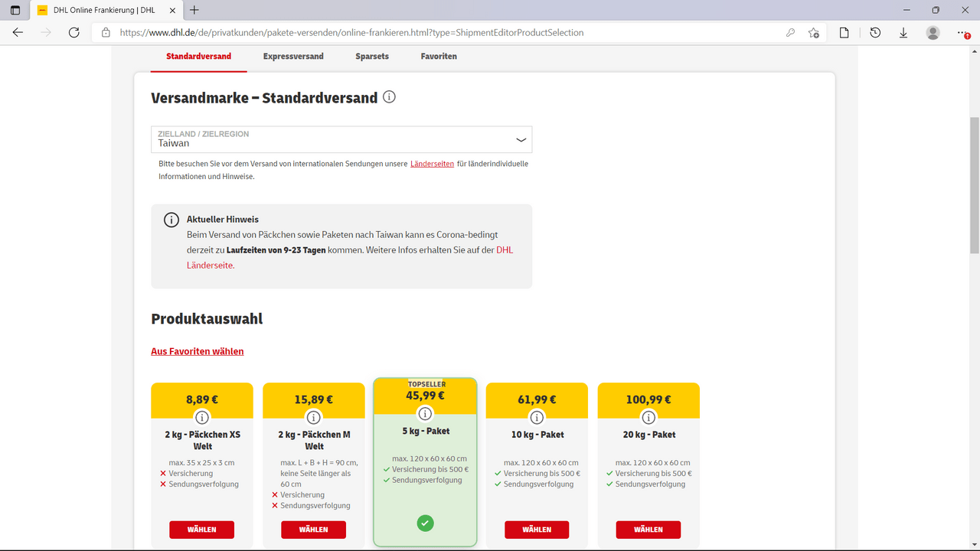Open the Sparsets tab
The width and height of the screenshot is (980, 551).
tap(372, 57)
